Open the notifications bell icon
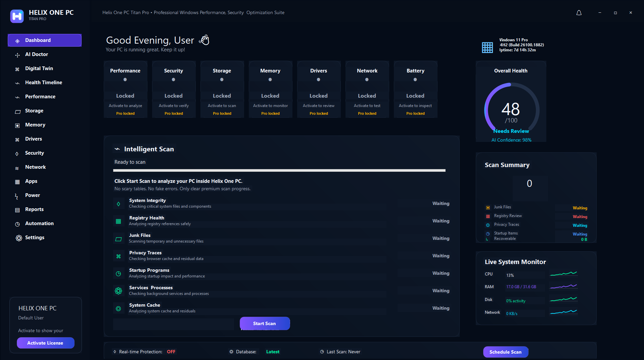Viewport: 644px width, 360px height. pyautogui.click(x=579, y=13)
